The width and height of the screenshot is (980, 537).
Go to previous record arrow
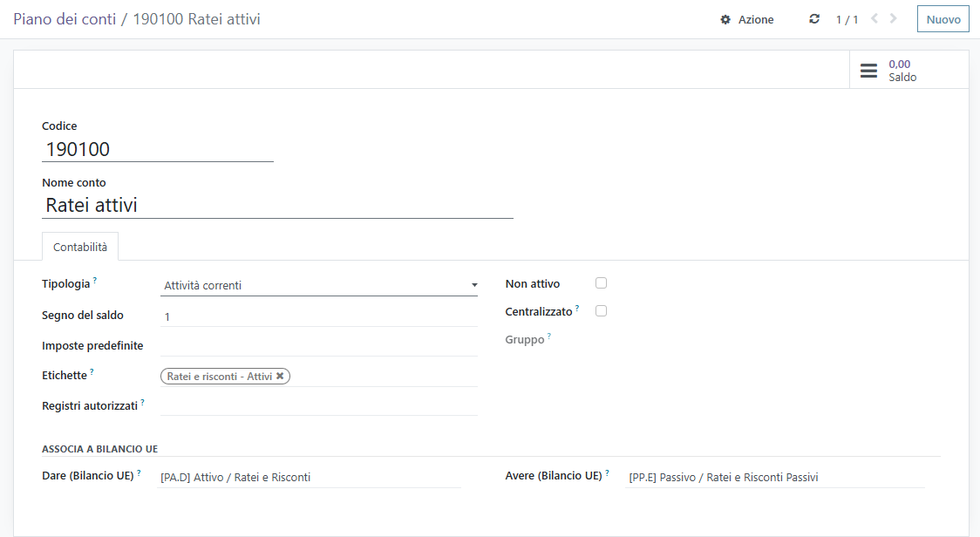875,19
